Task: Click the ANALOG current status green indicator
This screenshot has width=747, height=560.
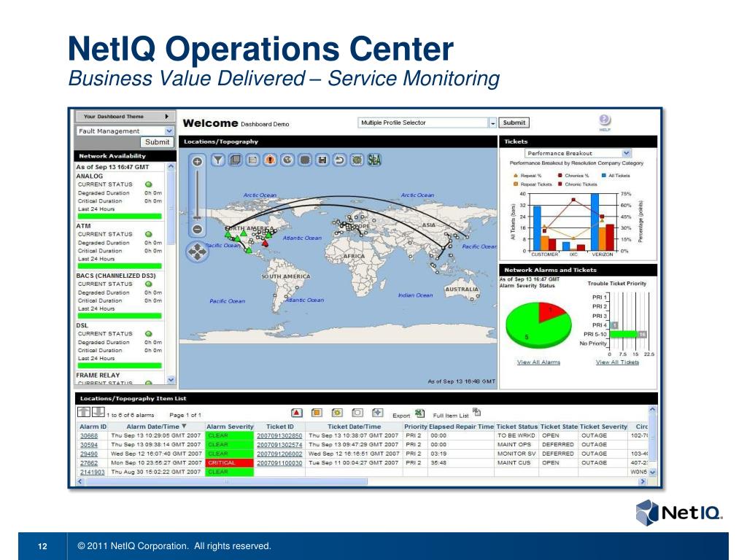Action: pos(148,184)
